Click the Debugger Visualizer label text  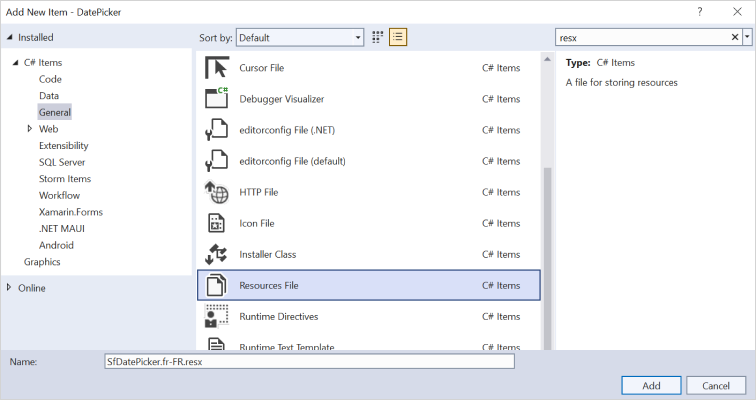tap(282, 99)
